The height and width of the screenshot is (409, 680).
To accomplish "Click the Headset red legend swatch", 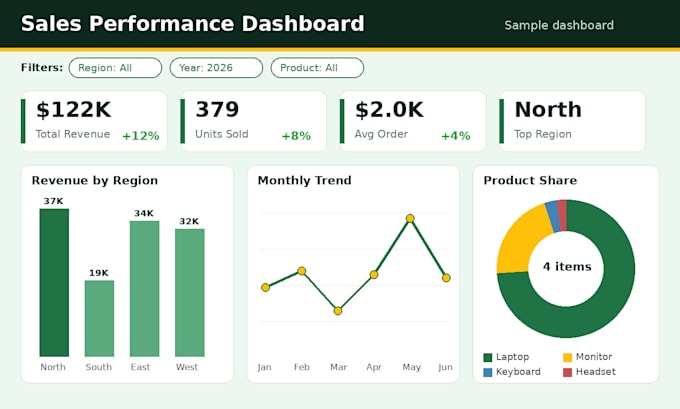I will [x=567, y=372].
